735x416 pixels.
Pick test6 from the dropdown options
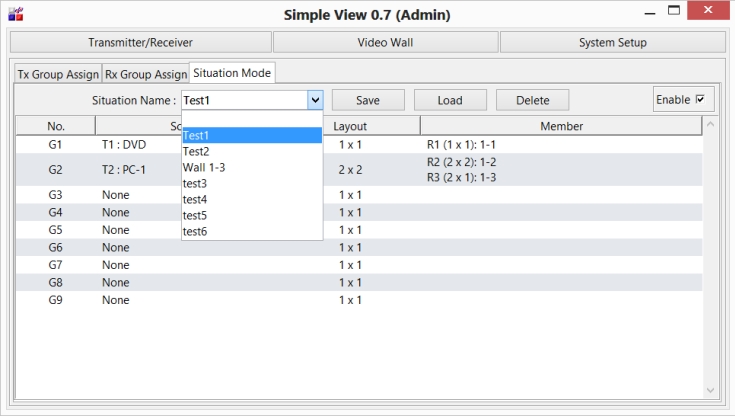[x=195, y=231]
